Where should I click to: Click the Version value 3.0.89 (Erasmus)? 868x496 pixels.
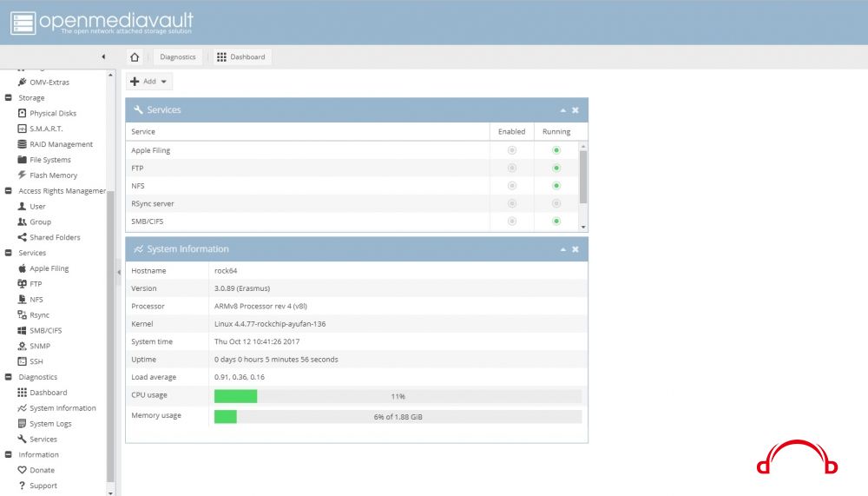[x=242, y=288]
